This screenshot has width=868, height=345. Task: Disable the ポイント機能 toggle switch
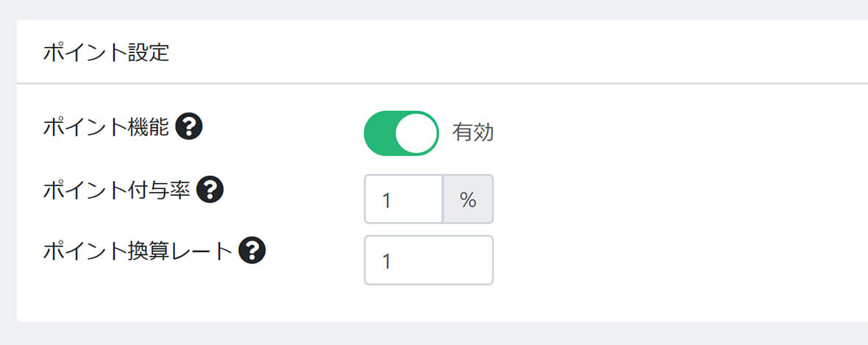coord(401,133)
